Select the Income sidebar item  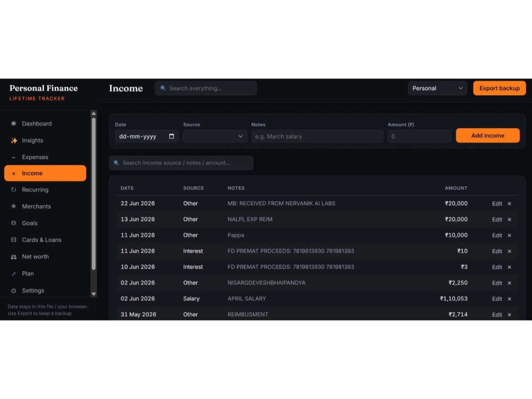[45, 173]
